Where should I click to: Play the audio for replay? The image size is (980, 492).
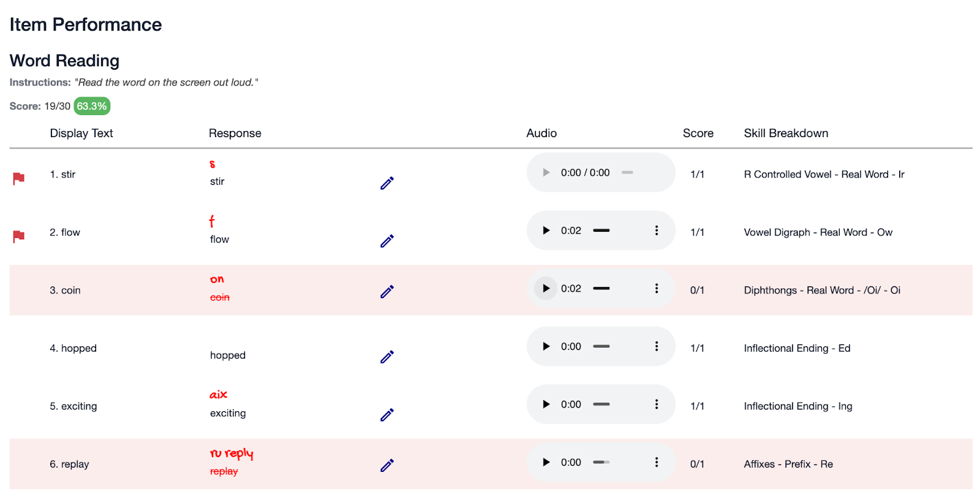(x=546, y=462)
